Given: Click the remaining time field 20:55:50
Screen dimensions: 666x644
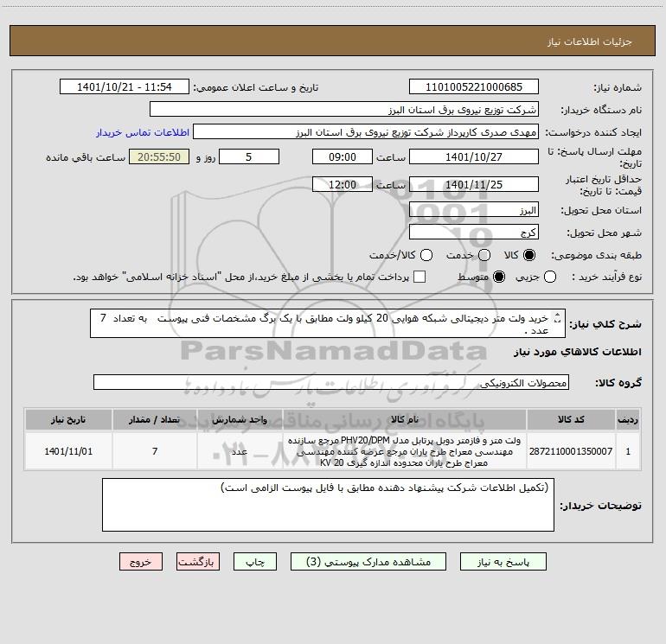Looking at the screenshot, I should [159, 156].
